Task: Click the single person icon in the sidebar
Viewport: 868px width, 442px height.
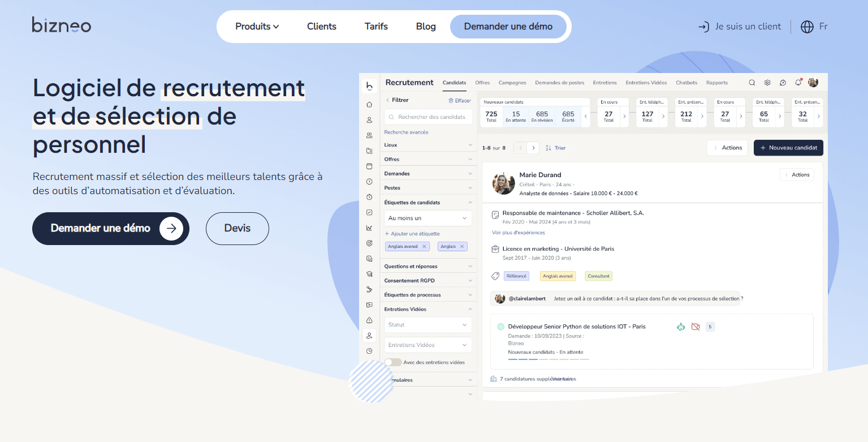Action: pos(369,120)
